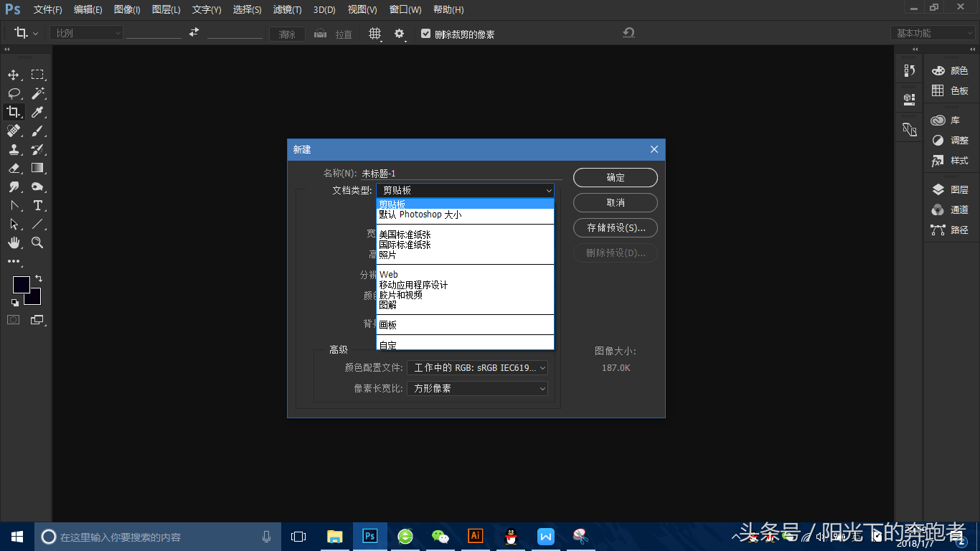Select the History Brush tool

(37, 149)
